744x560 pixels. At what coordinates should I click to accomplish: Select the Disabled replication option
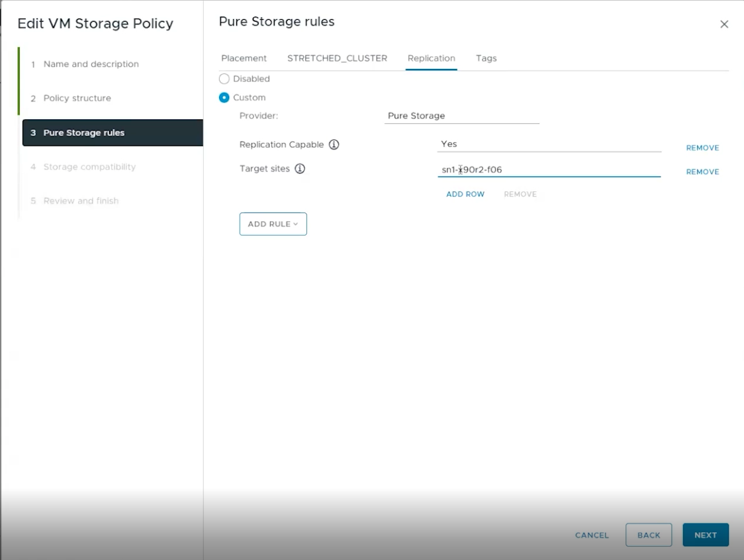(224, 79)
